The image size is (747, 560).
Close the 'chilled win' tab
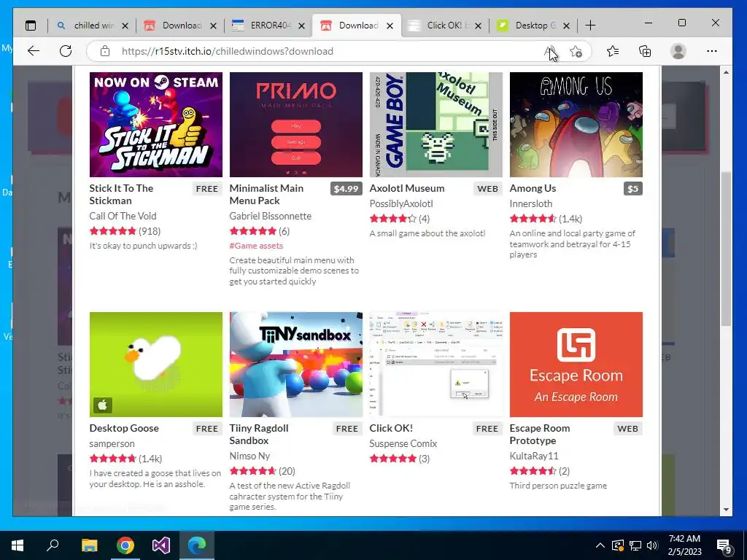125,26
